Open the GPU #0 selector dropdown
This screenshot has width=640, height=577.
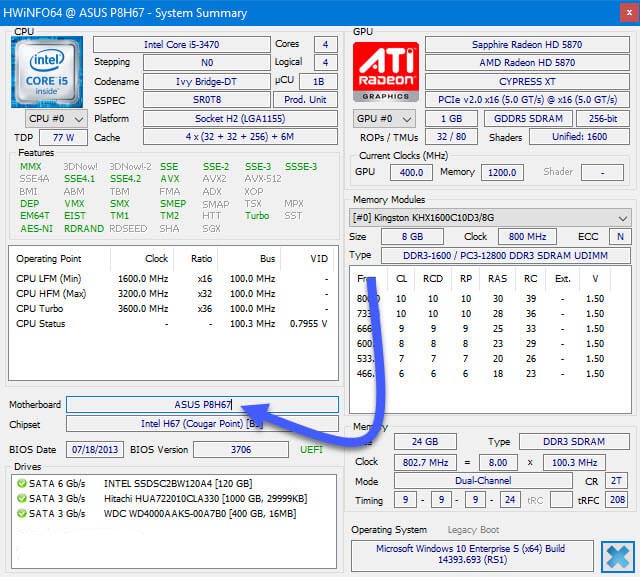384,119
